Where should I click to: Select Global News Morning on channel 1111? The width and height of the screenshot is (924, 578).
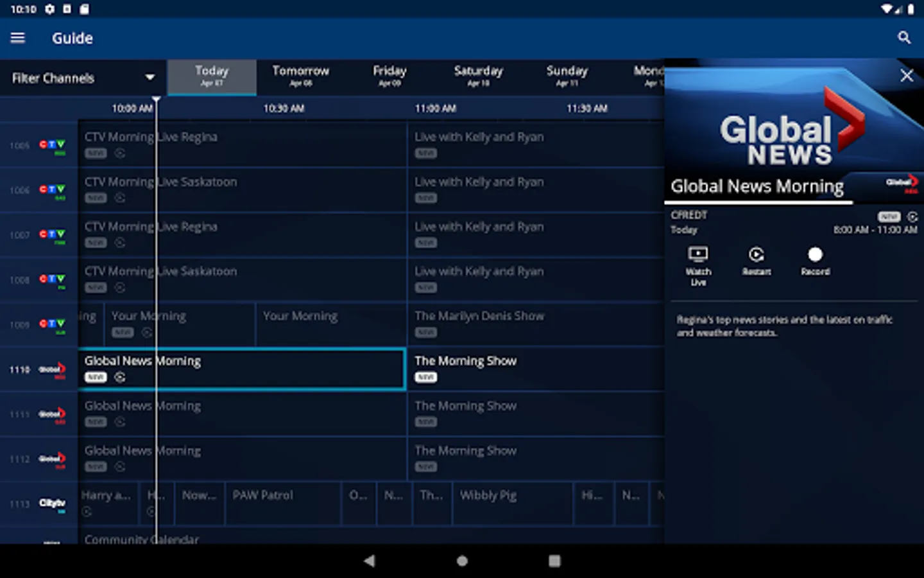[x=243, y=414]
